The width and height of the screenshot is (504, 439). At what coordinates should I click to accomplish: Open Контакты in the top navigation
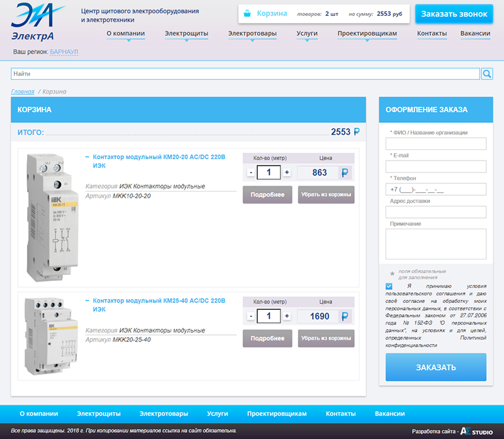[x=432, y=33]
